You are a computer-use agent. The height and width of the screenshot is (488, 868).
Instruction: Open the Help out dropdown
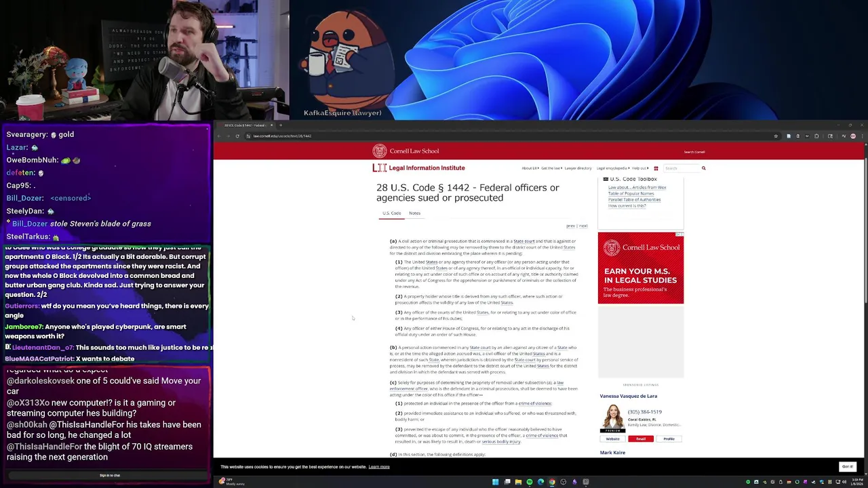tap(639, 168)
